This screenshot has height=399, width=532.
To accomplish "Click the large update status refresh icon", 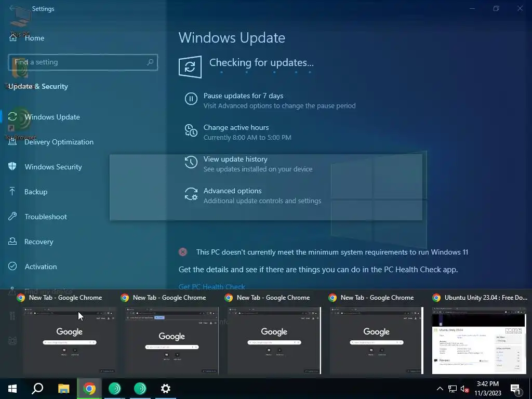I will pos(190,67).
